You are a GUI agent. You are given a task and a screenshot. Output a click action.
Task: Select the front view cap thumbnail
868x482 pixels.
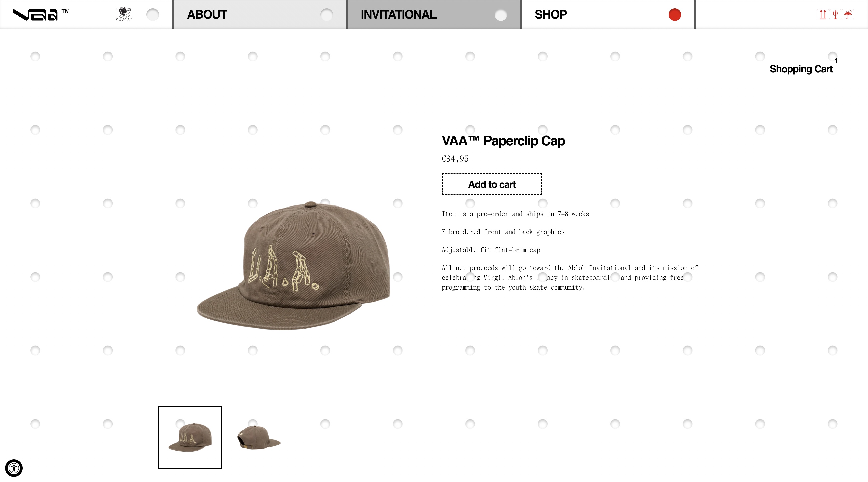tap(190, 437)
